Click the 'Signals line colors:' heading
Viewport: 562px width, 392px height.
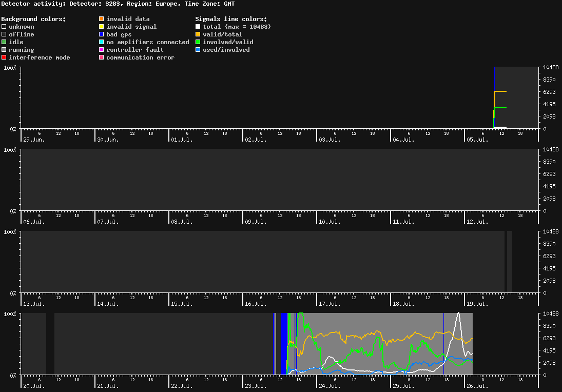231,19
